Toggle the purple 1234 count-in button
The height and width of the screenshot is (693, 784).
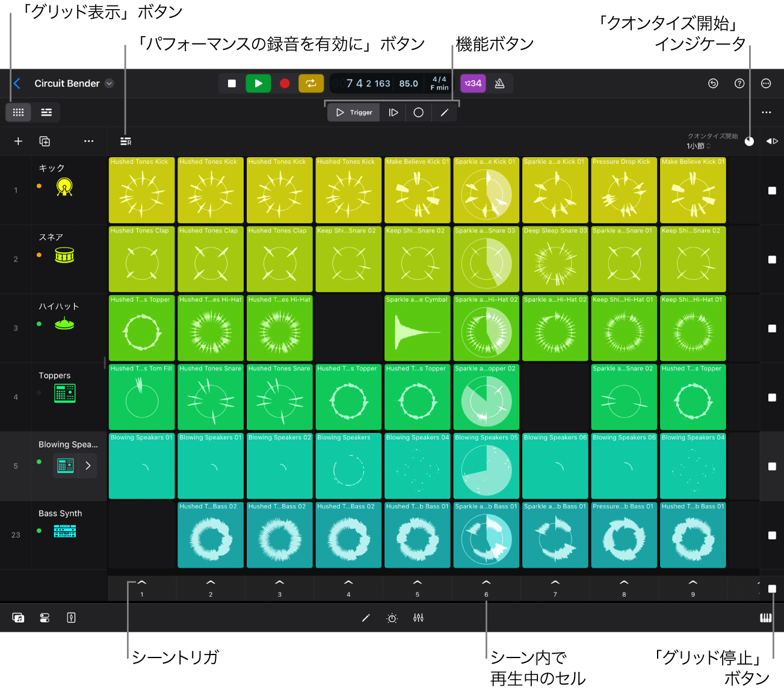coord(473,84)
